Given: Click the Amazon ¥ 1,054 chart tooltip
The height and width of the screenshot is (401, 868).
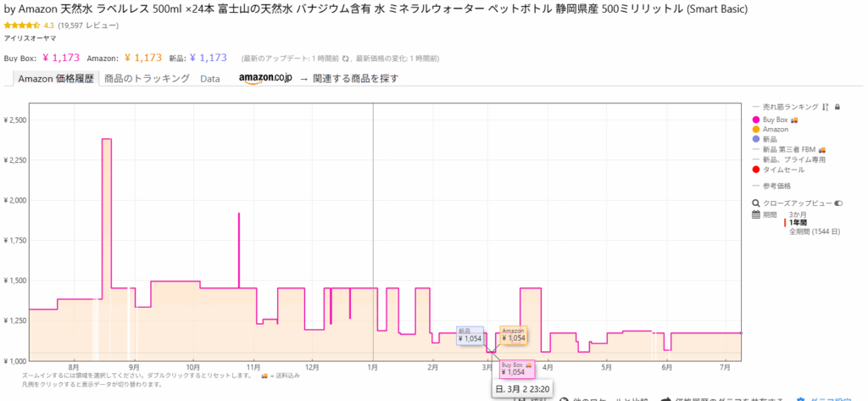Looking at the screenshot, I should click(513, 335).
